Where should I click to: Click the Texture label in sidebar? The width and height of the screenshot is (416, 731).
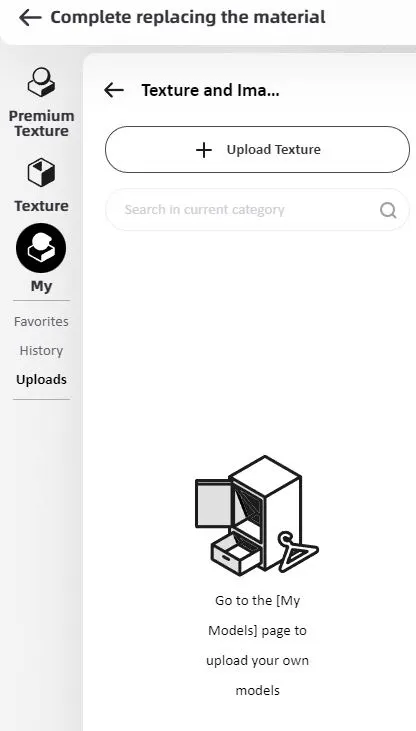tap(41, 206)
